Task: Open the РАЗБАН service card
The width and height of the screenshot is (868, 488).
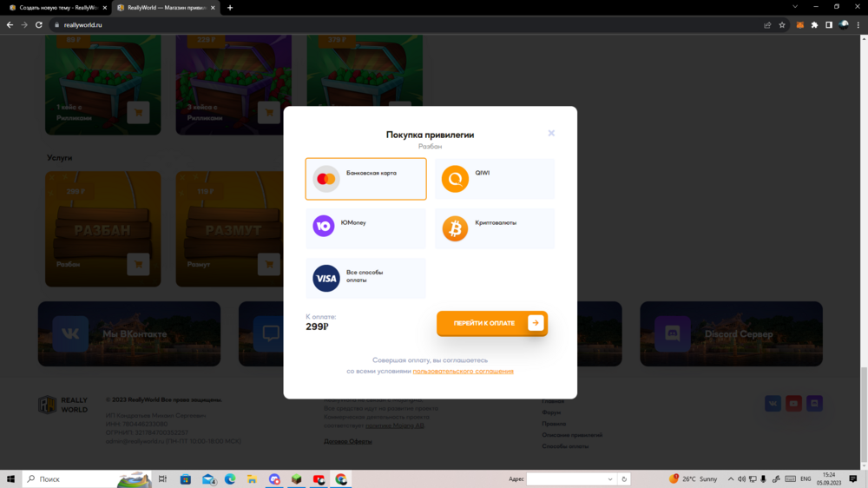Action: [103, 228]
